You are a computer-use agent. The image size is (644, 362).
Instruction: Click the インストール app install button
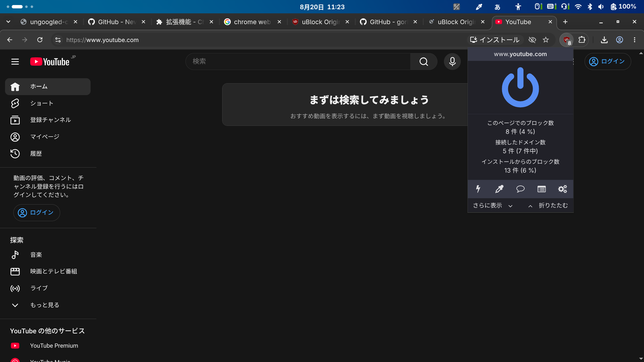(495, 40)
